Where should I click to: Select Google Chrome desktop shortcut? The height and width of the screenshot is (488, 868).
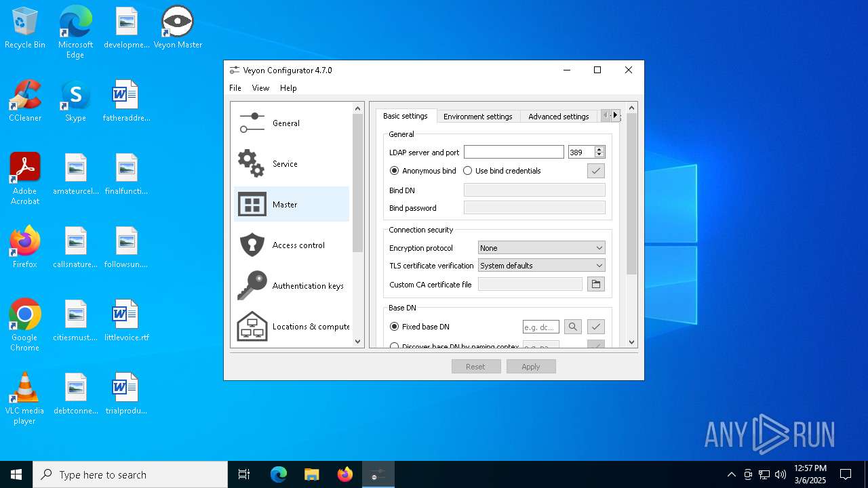coord(25,325)
